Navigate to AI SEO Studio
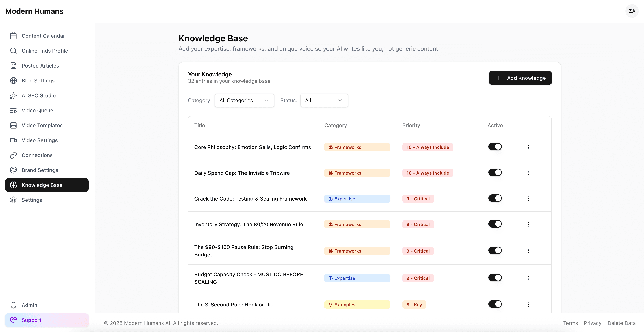644x332 pixels. (47, 96)
